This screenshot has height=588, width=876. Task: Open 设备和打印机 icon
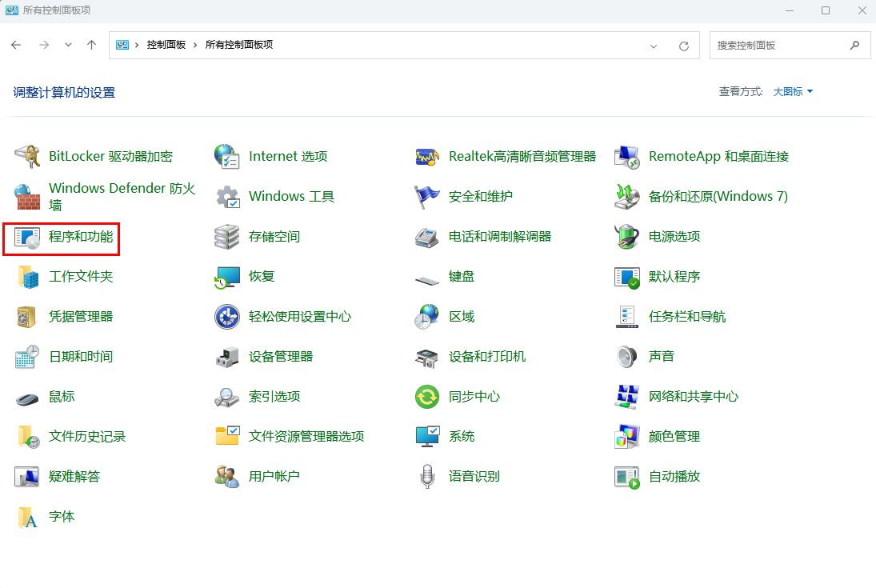(x=427, y=358)
